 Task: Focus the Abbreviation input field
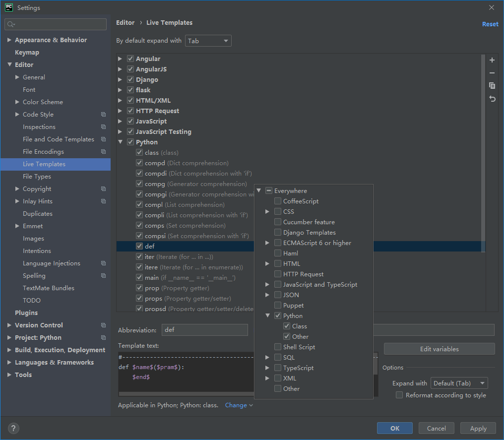click(x=205, y=330)
